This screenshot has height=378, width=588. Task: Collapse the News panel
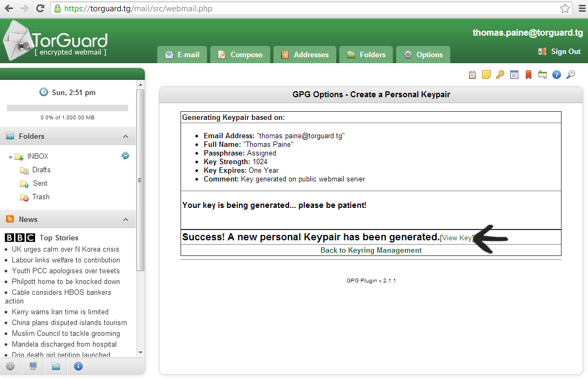click(x=125, y=220)
